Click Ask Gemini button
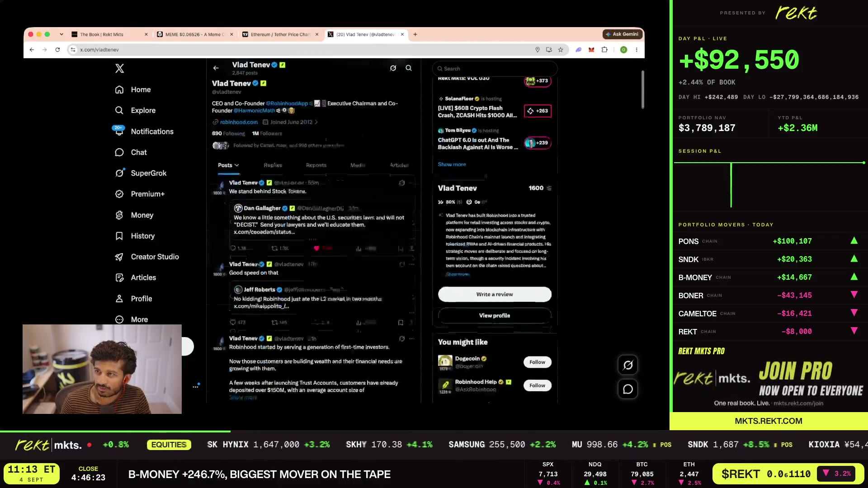 coord(622,34)
